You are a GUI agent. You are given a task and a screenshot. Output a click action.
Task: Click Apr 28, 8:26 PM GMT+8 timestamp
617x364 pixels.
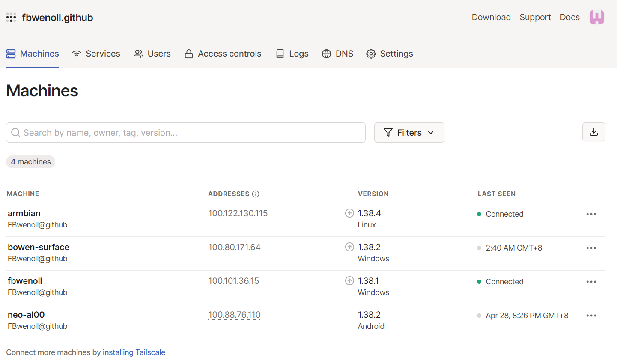[527, 316]
